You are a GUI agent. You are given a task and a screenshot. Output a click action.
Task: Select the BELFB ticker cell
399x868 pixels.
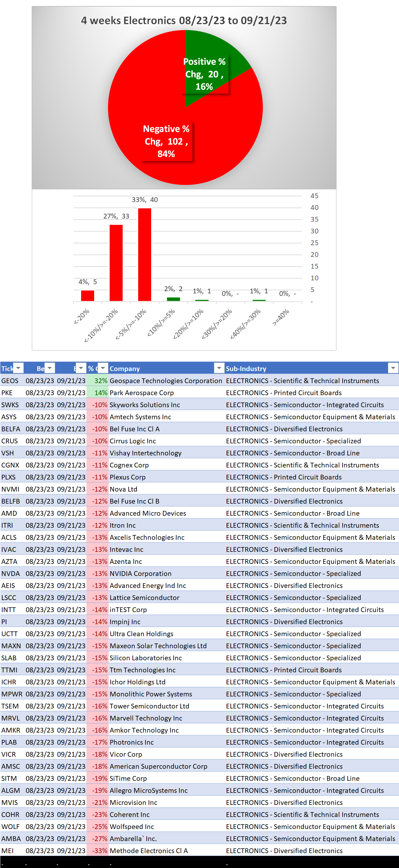pyautogui.click(x=12, y=501)
